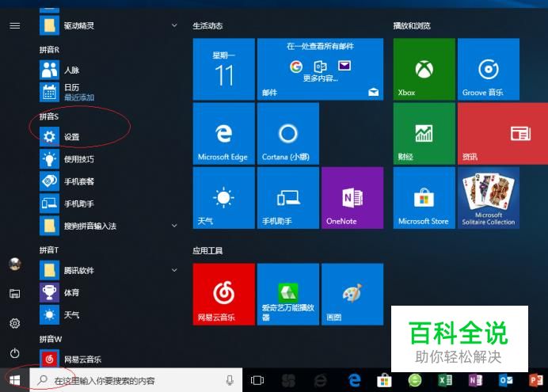Viewport: 548px width, 392px height.
Task: Open the 手机助手 tile
Action: click(x=288, y=198)
